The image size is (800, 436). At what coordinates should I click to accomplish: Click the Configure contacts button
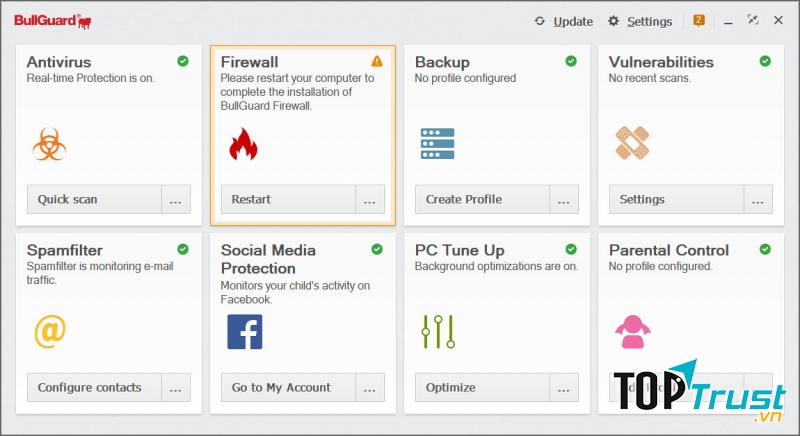click(x=94, y=388)
